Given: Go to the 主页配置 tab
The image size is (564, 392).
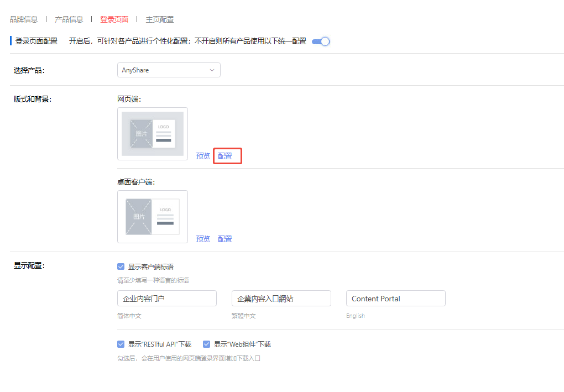Looking at the screenshot, I should point(160,19).
